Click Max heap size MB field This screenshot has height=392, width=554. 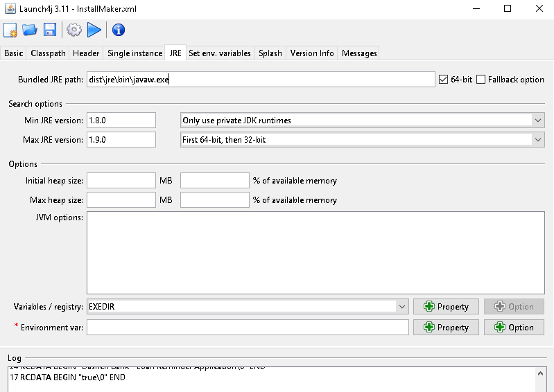121,200
